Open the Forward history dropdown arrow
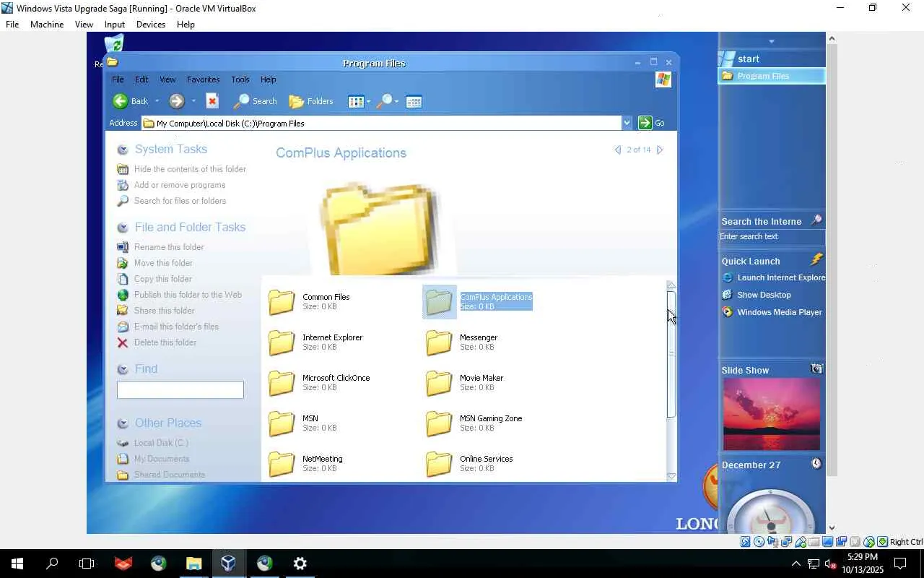The image size is (924, 578). point(193,101)
